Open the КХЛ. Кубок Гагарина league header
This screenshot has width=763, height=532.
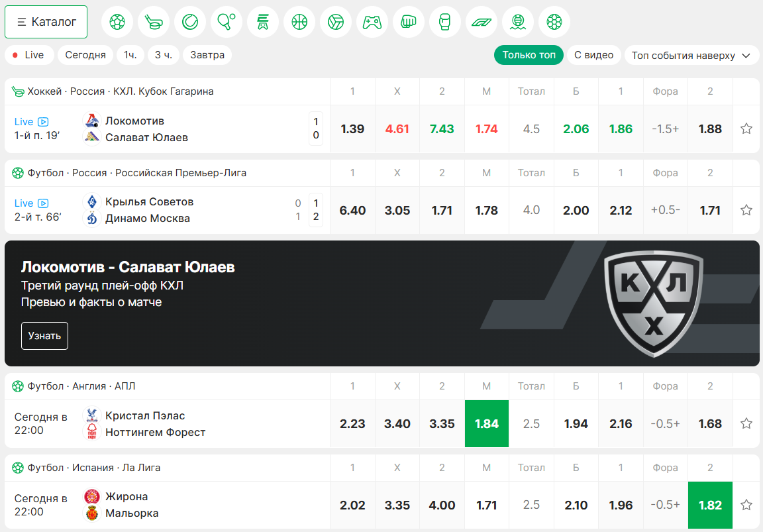click(x=120, y=91)
